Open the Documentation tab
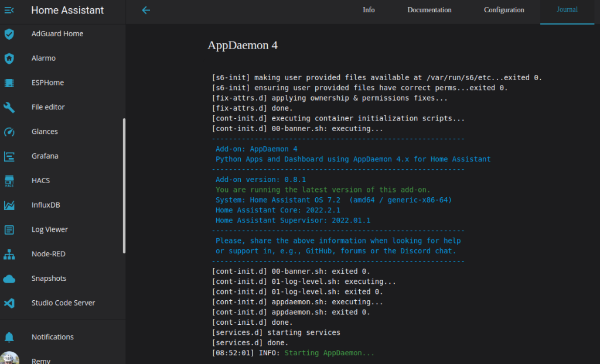This screenshot has height=364, width=600. pos(429,10)
